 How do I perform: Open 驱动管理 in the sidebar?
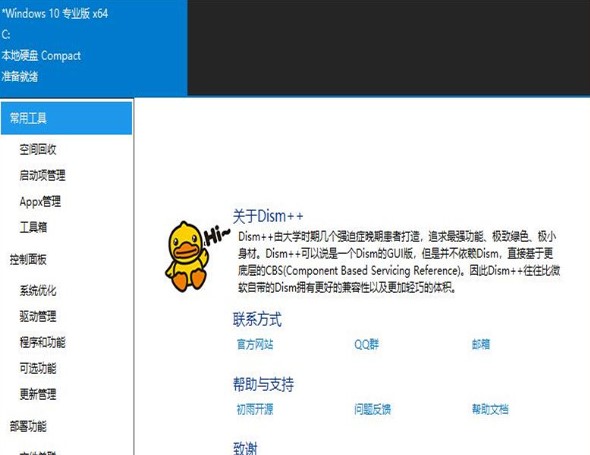[38, 316]
